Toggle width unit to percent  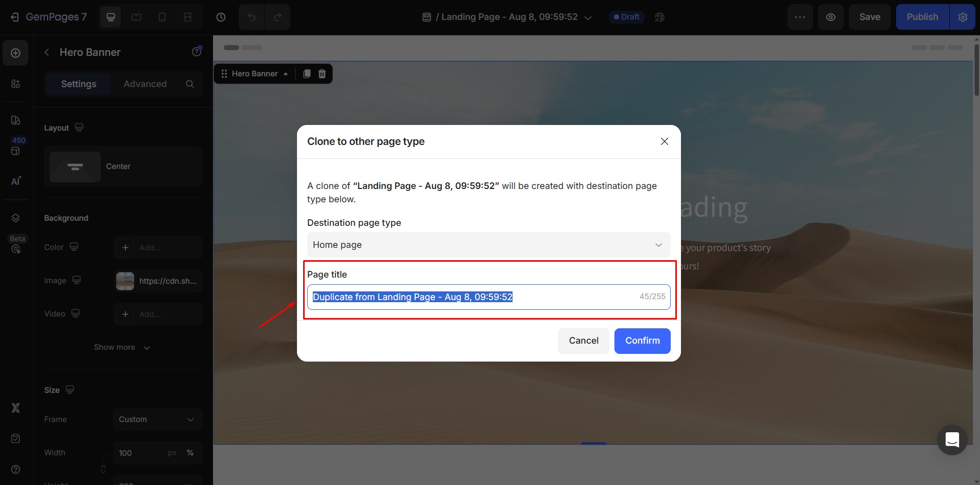pos(190,453)
